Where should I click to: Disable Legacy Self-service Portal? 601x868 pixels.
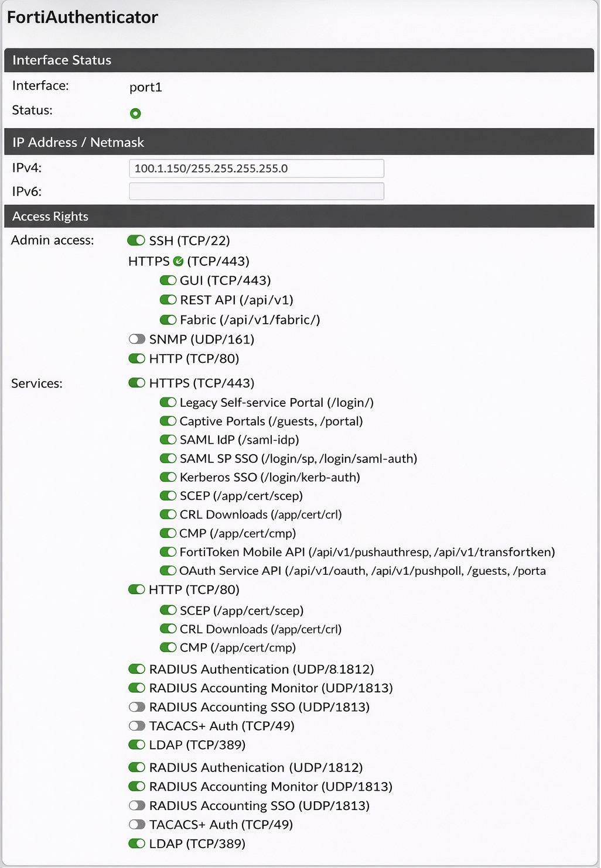click(x=168, y=402)
